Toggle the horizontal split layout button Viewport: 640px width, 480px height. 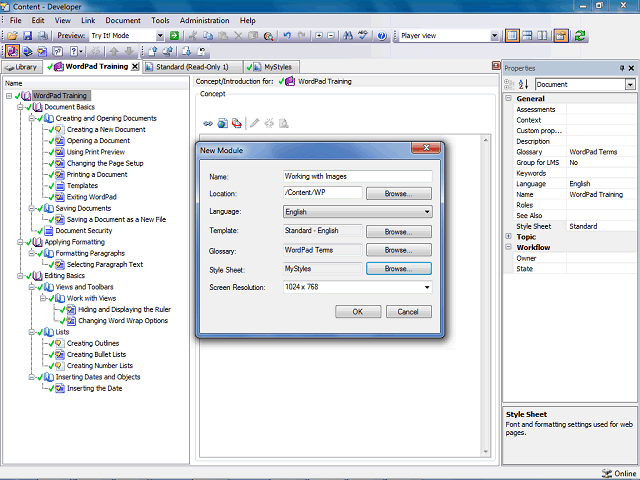tap(527, 36)
